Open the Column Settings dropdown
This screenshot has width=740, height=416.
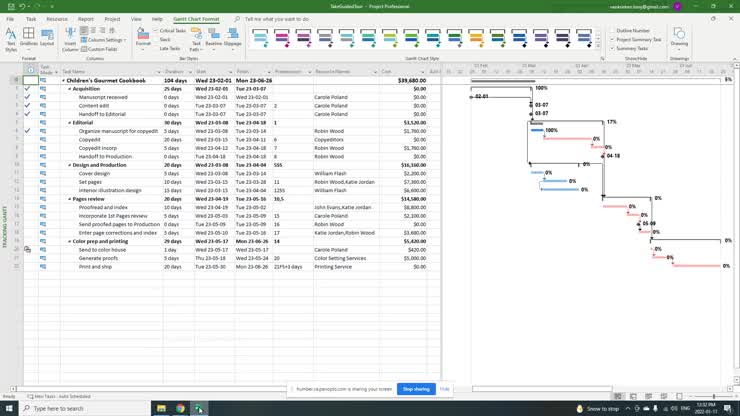(x=105, y=40)
